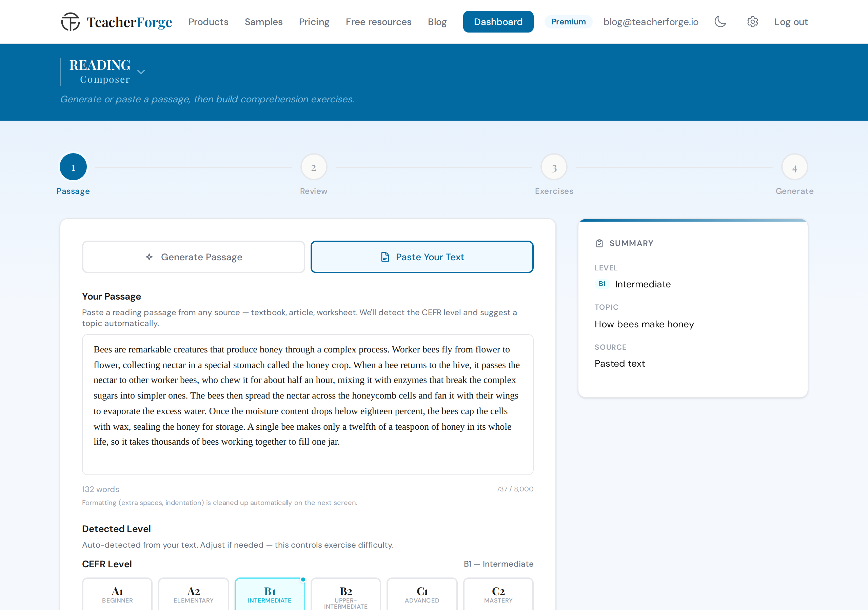The height and width of the screenshot is (610, 868).
Task: Jump to step 3 Exercises
Action: pos(554,167)
